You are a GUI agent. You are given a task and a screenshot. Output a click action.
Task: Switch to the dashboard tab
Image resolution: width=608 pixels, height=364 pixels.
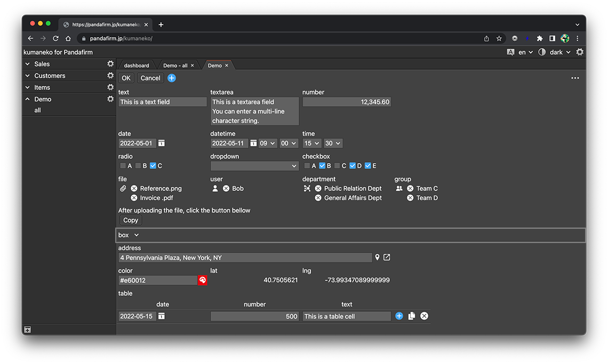pyautogui.click(x=137, y=66)
